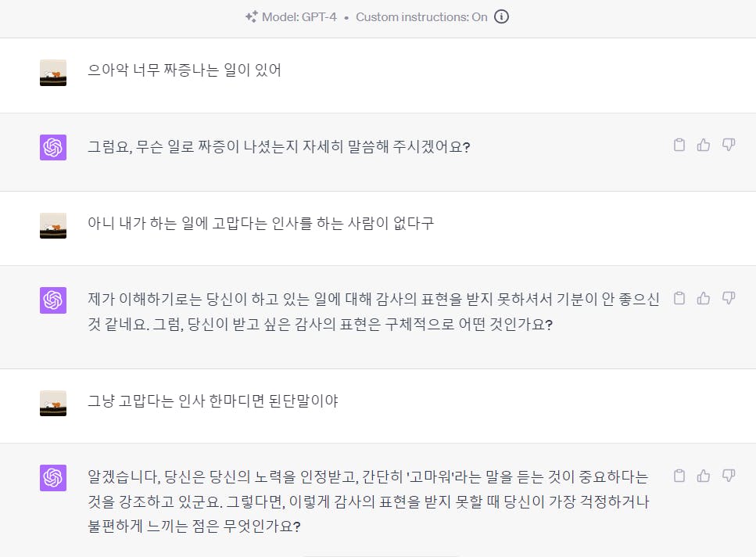Click the ChatGPT logo on the last reply
This screenshot has width=756, height=557.
pyautogui.click(x=53, y=477)
